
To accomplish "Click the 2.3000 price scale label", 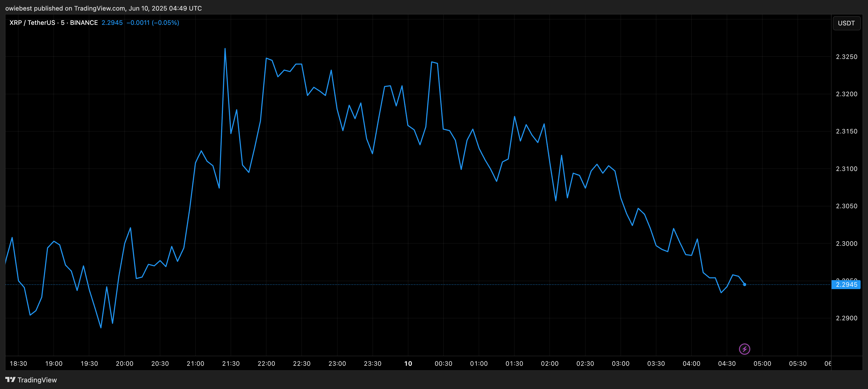I will tap(846, 243).
